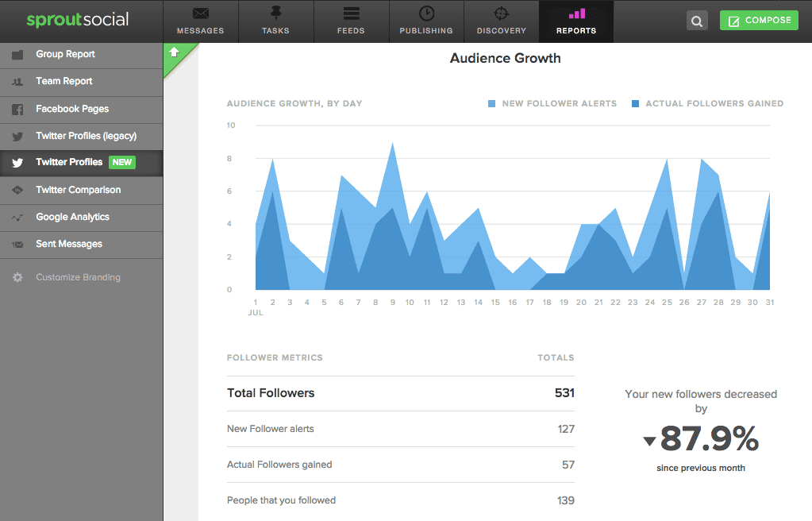
Task: Click the Facebook Pages icon in sidebar
Action: pos(17,110)
